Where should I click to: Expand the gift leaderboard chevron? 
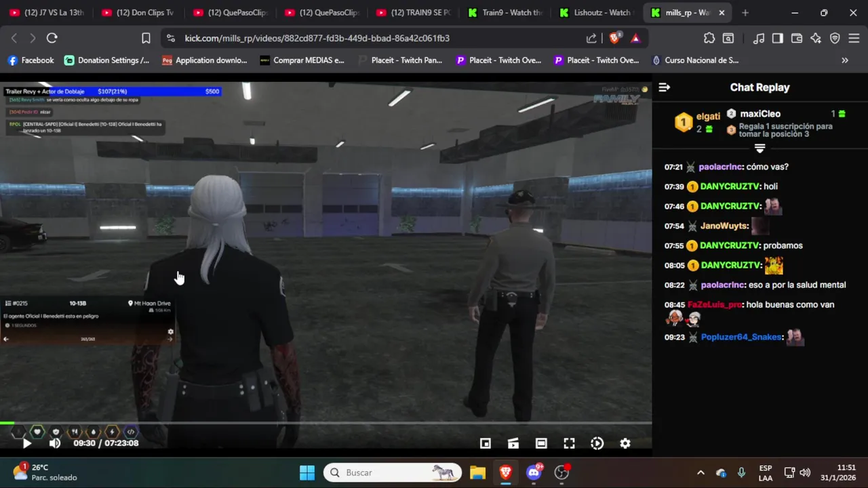[759, 148]
